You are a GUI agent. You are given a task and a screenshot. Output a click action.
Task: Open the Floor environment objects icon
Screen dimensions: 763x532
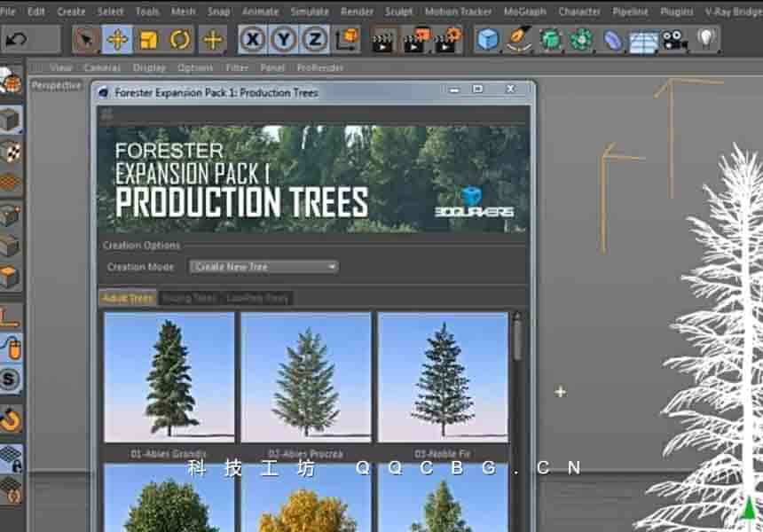[x=644, y=41]
